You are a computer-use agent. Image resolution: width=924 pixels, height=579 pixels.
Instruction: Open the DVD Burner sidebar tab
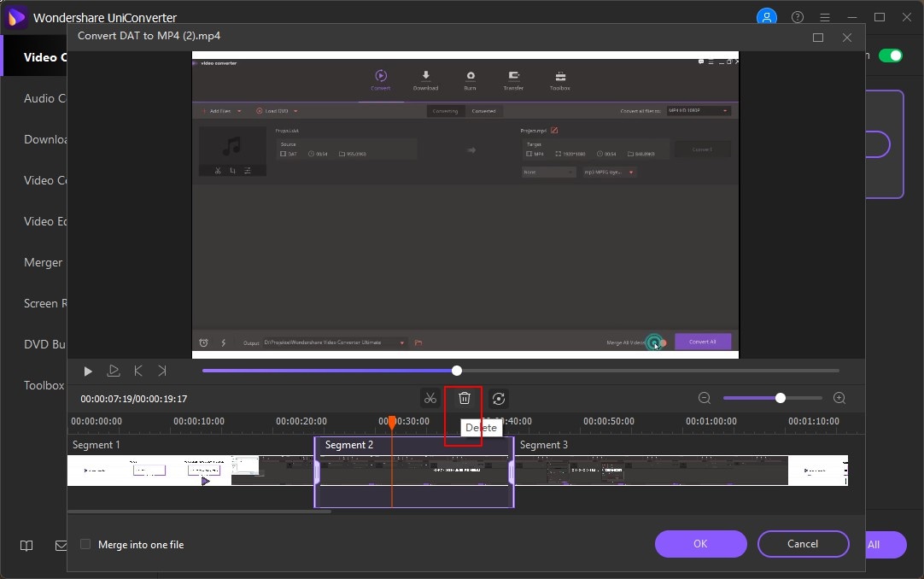[x=44, y=344]
